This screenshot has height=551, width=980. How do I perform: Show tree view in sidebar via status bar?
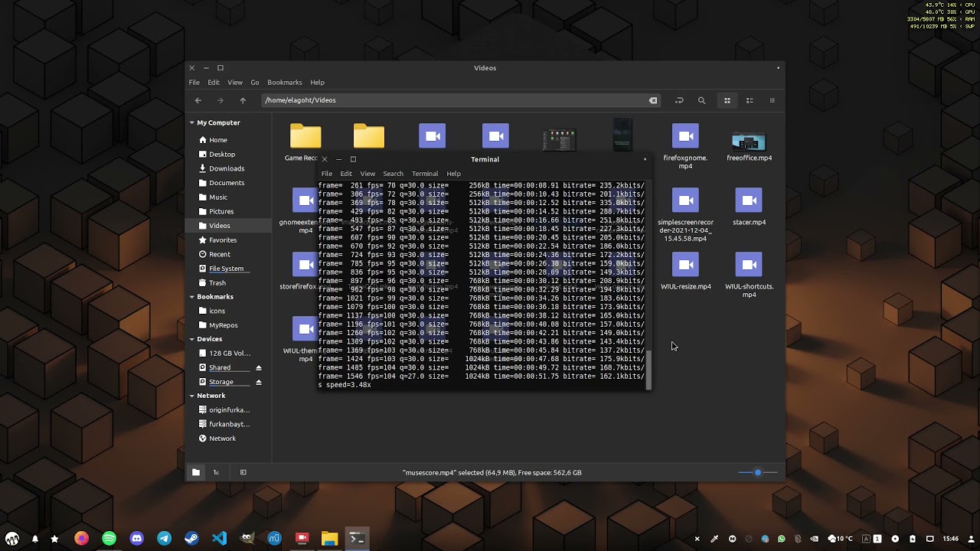point(216,472)
